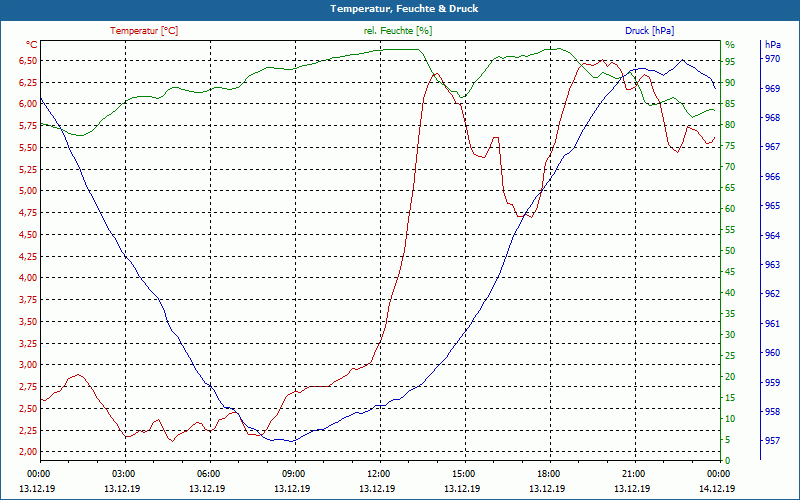Select the red Temperatur [°C] legend label

coord(144,31)
